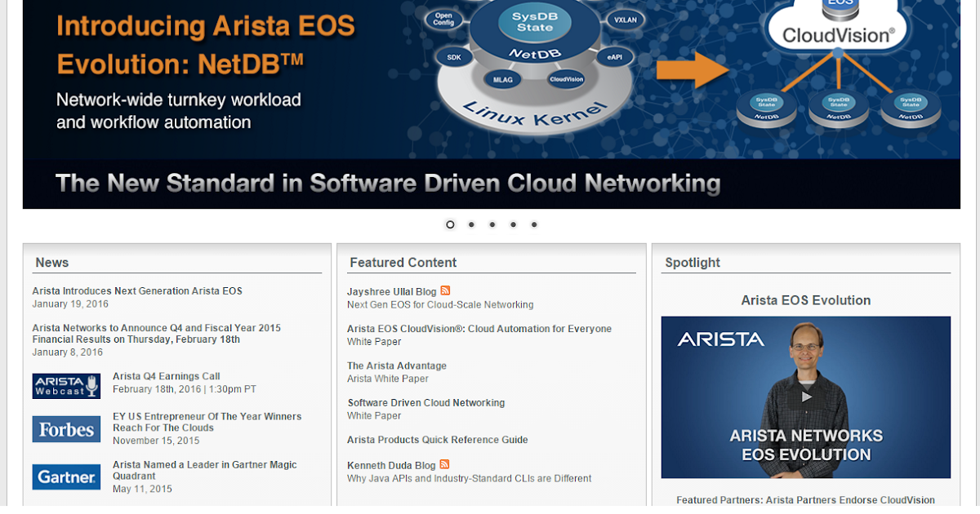This screenshot has width=980, height=514.
Task: Click the 'January 19, 2016' date text
Action: tap(70, 304)
